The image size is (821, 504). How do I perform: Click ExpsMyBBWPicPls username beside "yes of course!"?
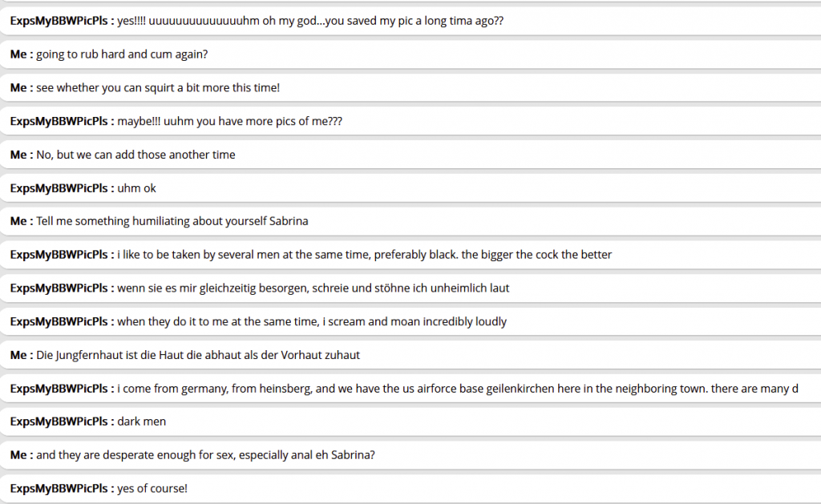click(x=58, y=488)
